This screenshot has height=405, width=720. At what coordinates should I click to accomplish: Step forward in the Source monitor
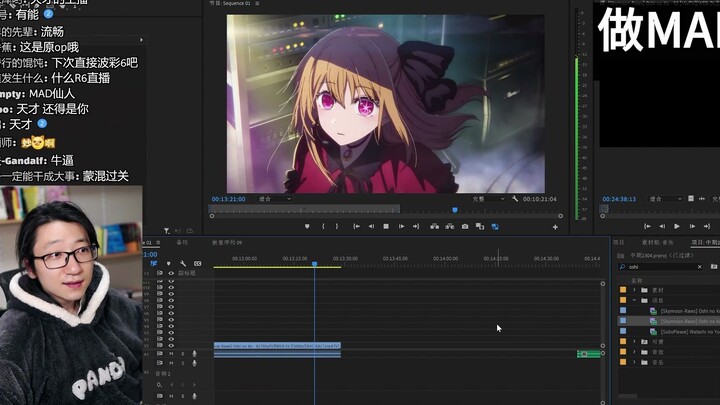coord(692,226)
